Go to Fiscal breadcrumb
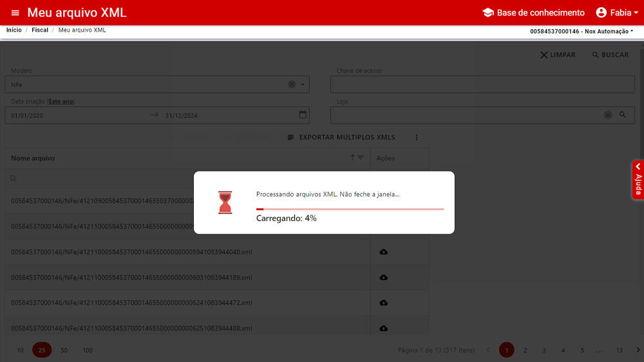644x362 pixels. pos(40,30)
